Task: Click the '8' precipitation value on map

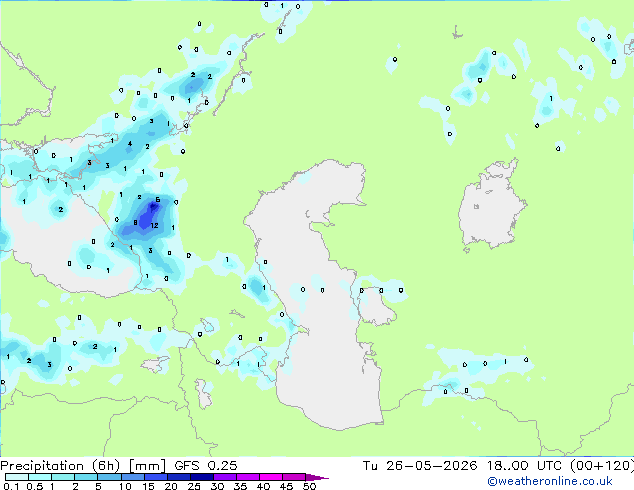Action: [x=135, y=223]
